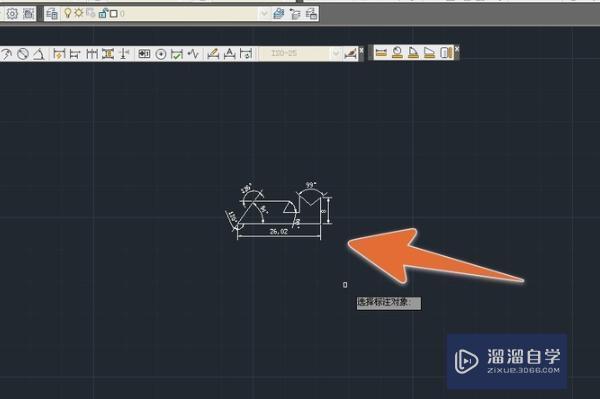The image size is (600, 399).
Task: Toggle layer 0 on/off light bulb
Action: click(x=67, y=13)
